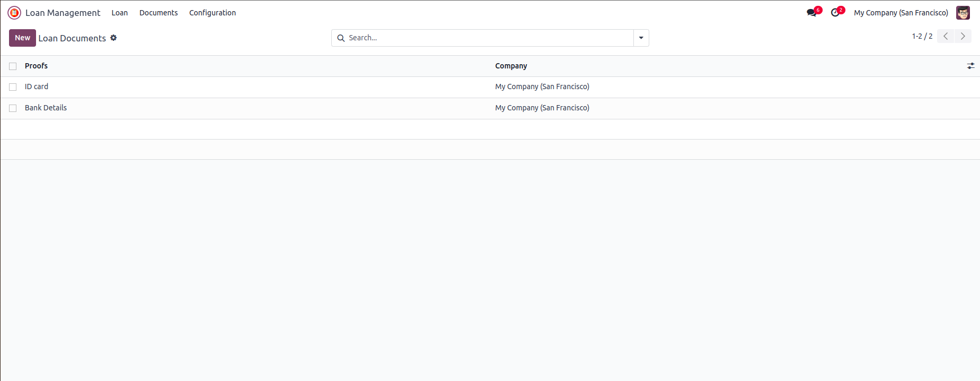Click the gear icon beside Loan Documents
980x381 pixels.
[x=113, y=38]
